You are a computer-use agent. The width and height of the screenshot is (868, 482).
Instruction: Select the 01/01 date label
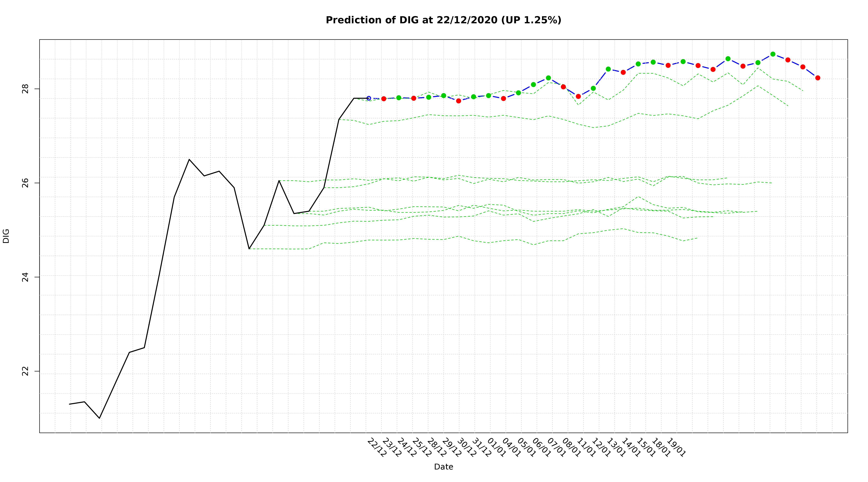coord(497,448)
